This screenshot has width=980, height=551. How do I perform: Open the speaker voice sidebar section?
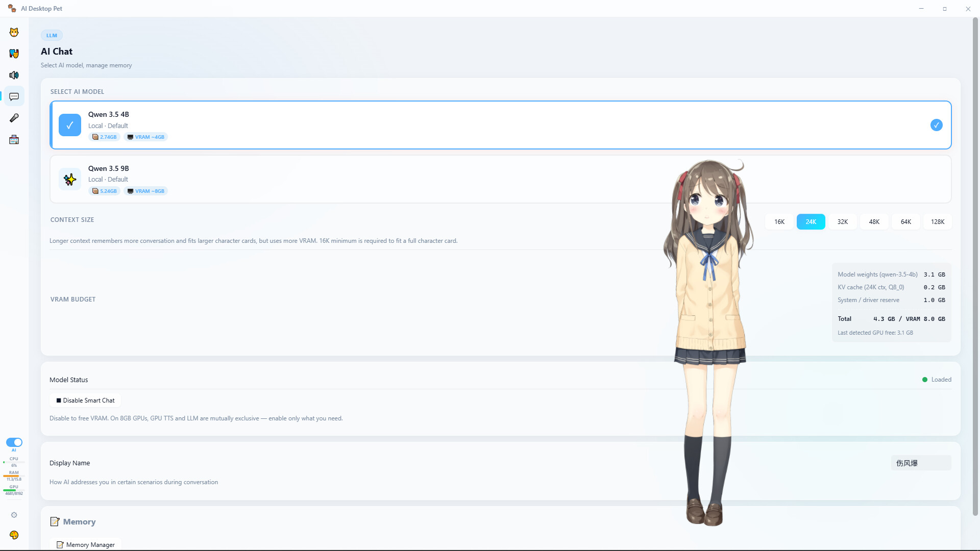pyautogui.click(x=14, y=75)
